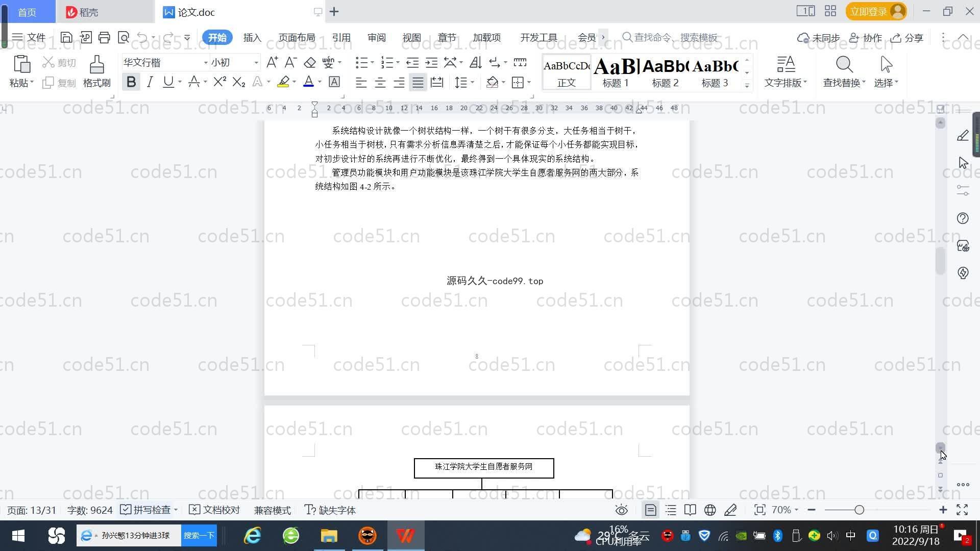Click the clear formatting eraser icon

(310, 63)
